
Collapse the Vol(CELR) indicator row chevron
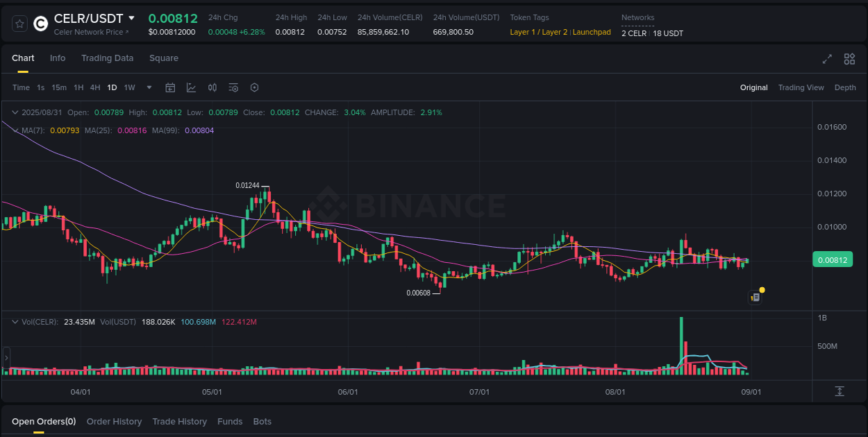pyautogui.click(x=14, y=322)
